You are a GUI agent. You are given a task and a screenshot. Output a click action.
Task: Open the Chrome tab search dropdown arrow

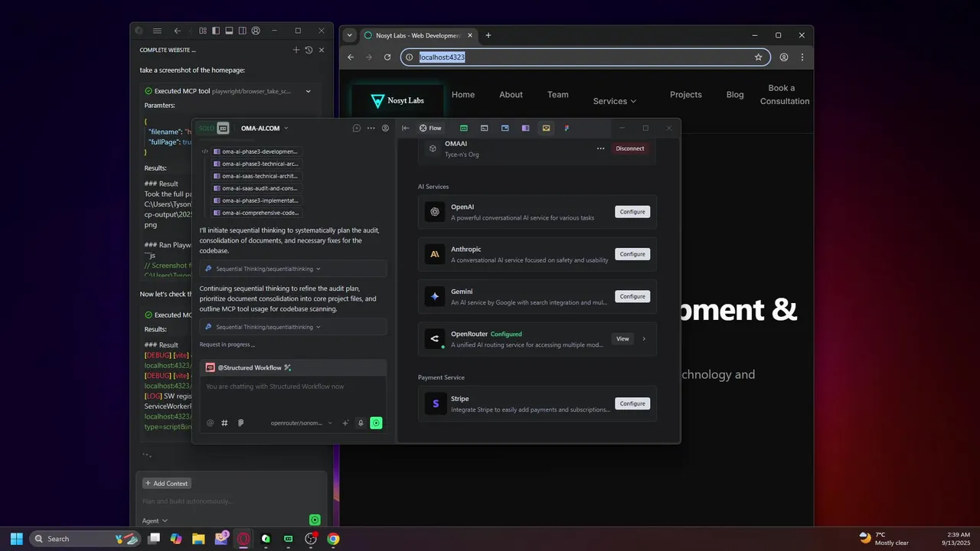coord(350,35)
